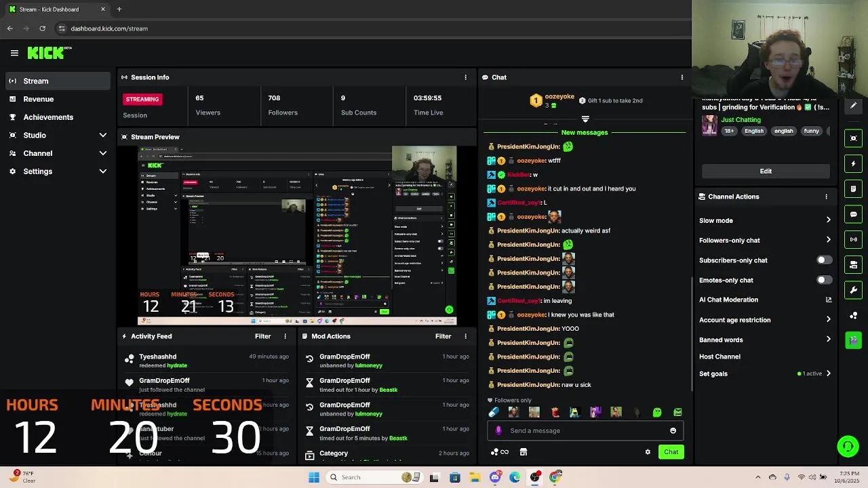868x488 pixels.
Task: Click the English tag chip
Action: (x=754, y=131)
